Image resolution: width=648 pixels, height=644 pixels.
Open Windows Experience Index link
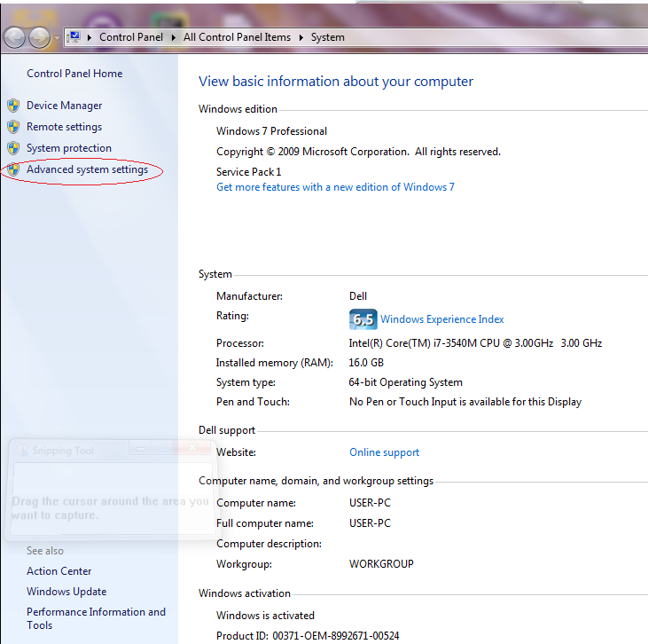pos(441,319)
